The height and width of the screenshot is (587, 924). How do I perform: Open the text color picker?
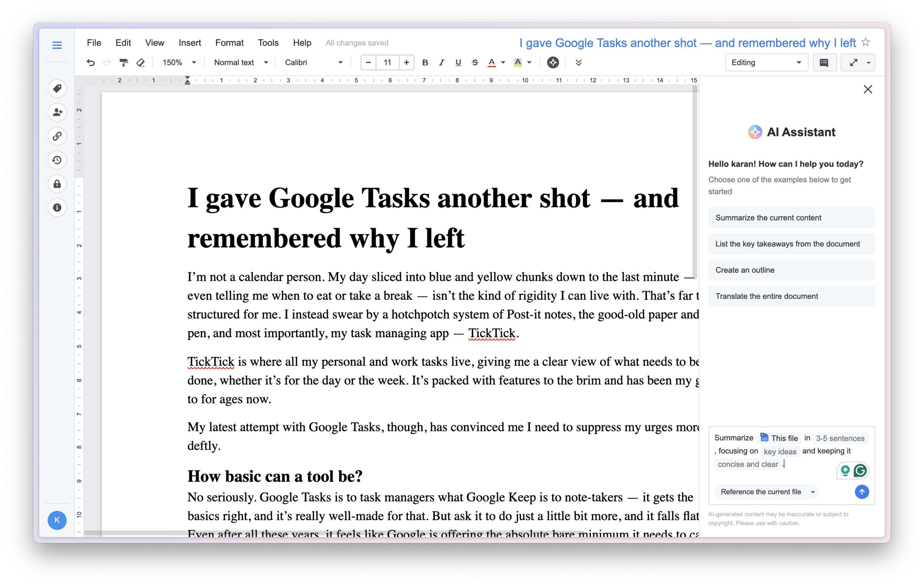pyautogui.click(x=492, y=62)
